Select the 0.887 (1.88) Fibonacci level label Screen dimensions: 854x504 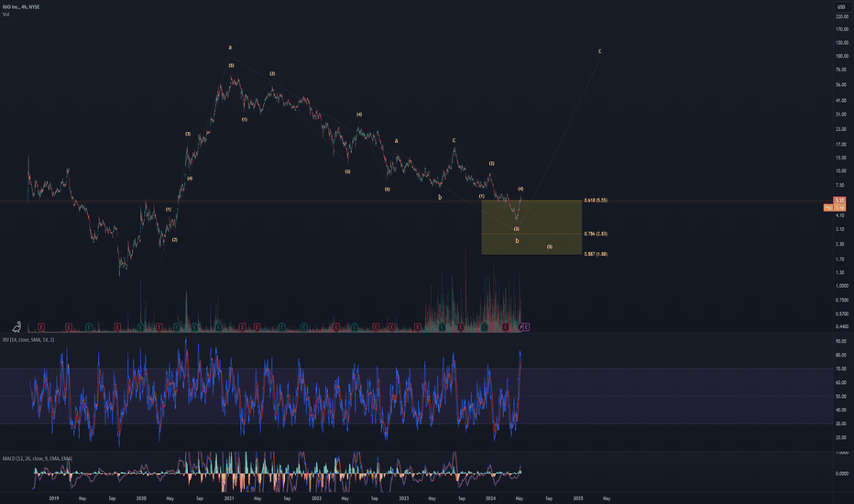coord(596,254)
